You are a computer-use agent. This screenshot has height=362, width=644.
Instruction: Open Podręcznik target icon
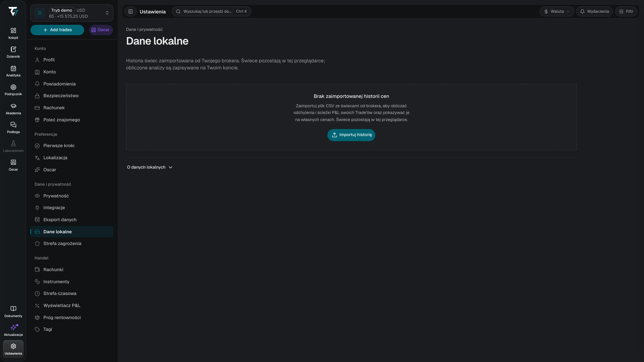(x=13, y=90)
